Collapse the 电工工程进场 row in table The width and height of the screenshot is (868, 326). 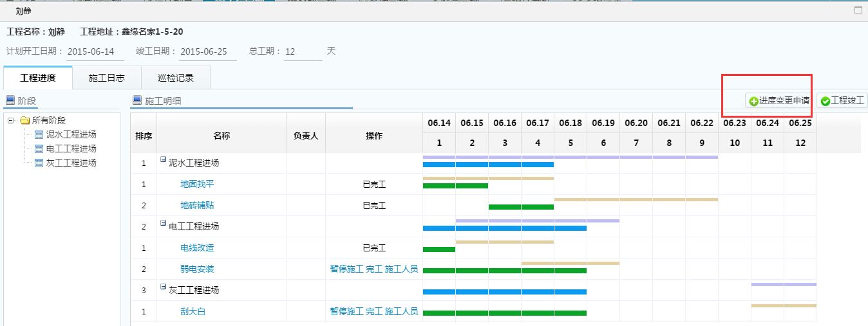[164, 224]
